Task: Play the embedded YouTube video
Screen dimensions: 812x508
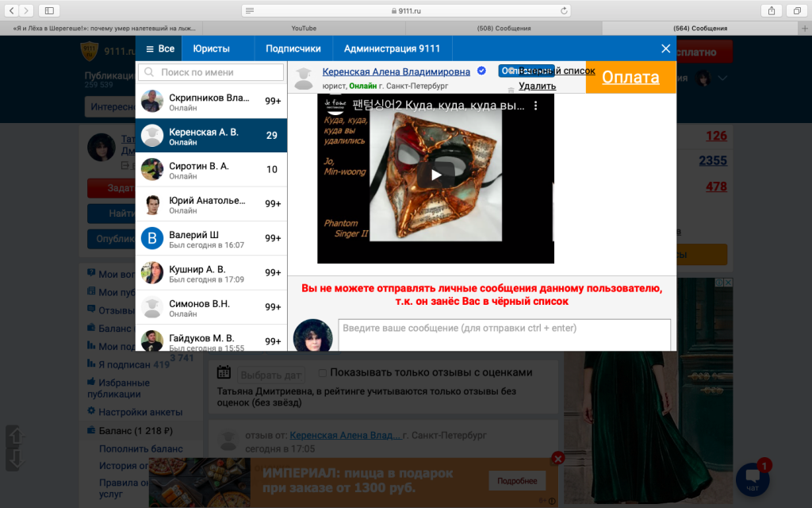Action: (x=435, y=175)
